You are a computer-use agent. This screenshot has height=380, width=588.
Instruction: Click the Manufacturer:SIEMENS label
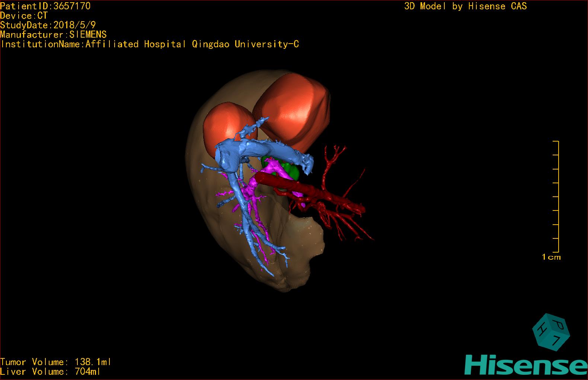point(53,35)
